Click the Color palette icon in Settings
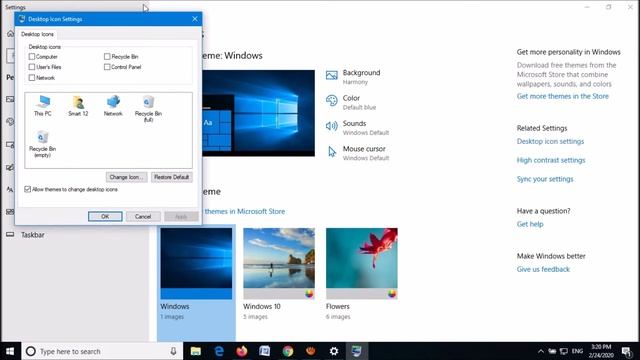 click(331, 101)
